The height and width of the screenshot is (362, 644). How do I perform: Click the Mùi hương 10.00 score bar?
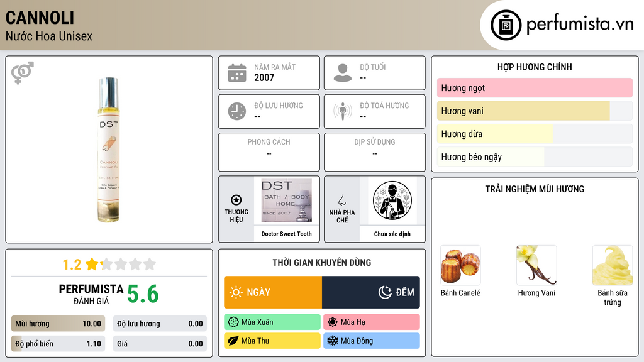[x=58, y=324]
